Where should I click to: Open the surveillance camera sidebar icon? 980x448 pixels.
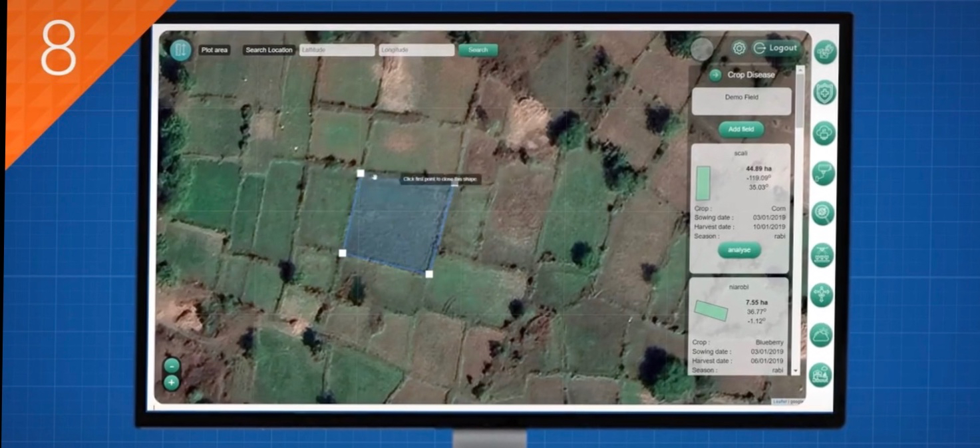pos(824,173)
